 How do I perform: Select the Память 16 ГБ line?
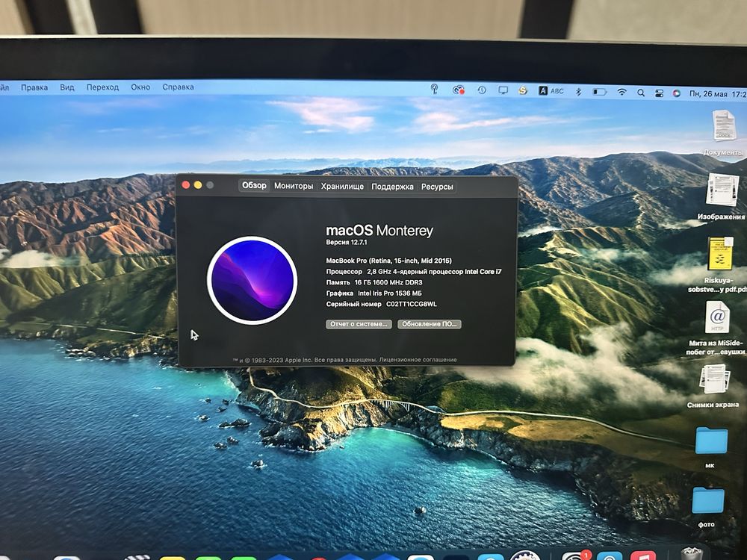click(374, 282)
